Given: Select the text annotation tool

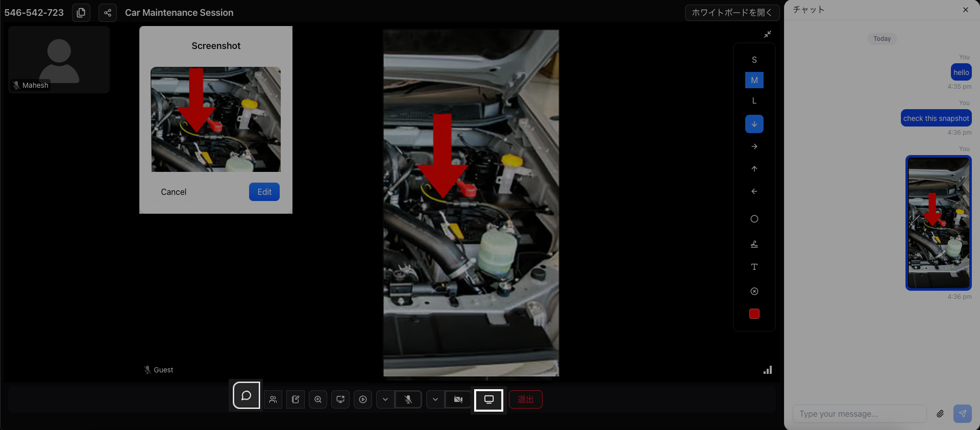Looking at the screenshot, I should click(754, 267).
